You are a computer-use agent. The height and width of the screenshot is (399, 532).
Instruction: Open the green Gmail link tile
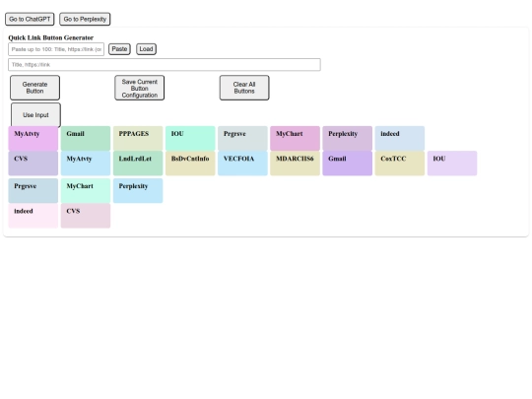pyautogui.click(x=86, y=139)
